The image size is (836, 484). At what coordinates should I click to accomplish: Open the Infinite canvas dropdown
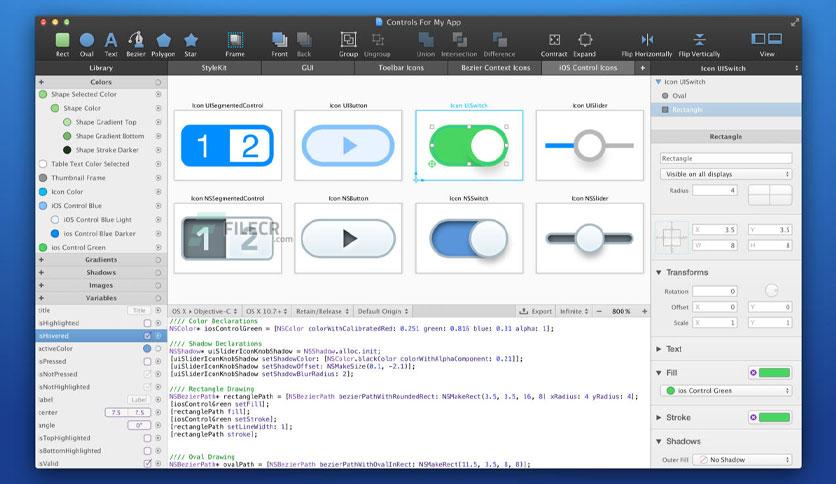tap(574, 311)
